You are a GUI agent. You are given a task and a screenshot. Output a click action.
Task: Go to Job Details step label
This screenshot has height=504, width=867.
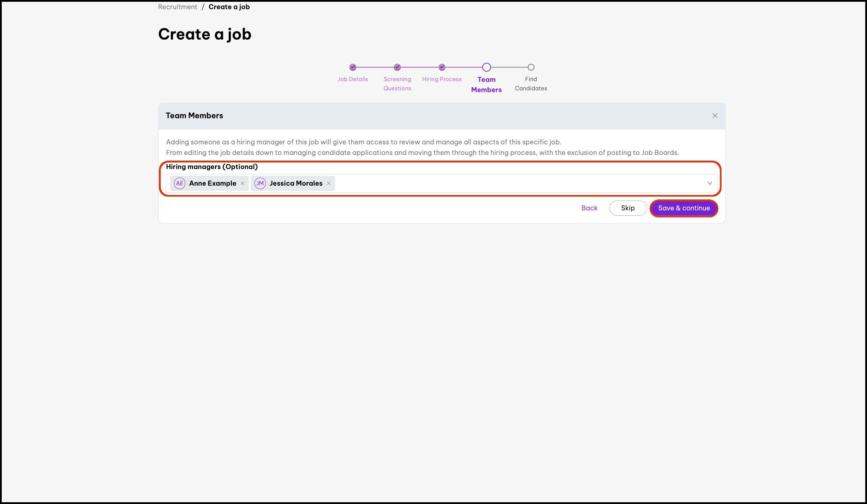tap(353, 79)
